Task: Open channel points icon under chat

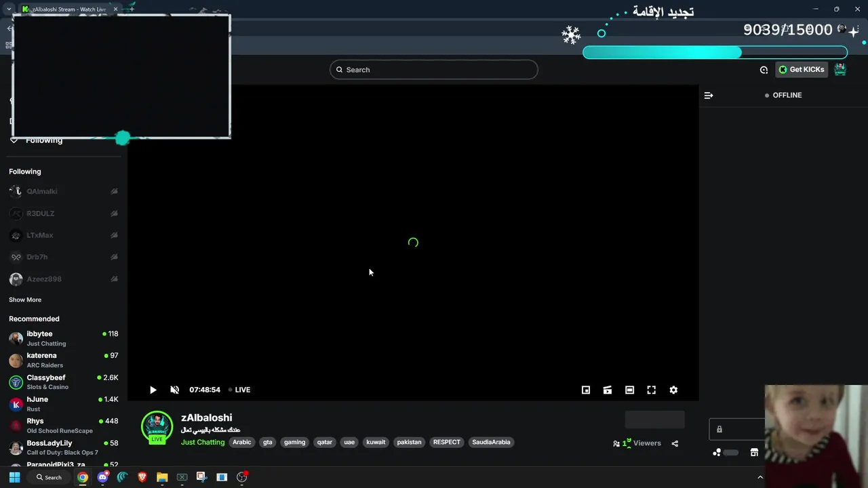Action: click(717, 453)
